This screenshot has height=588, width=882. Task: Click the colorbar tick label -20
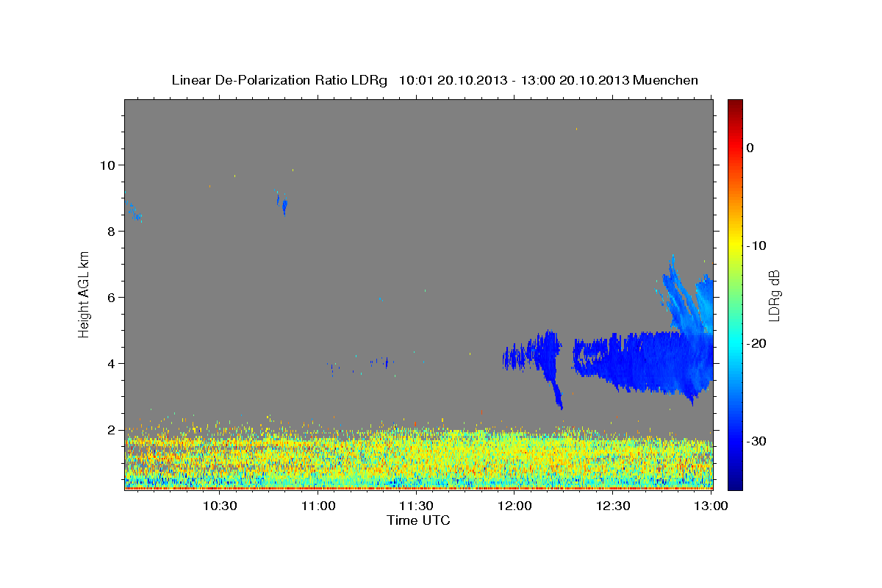(x=757, y=343)
